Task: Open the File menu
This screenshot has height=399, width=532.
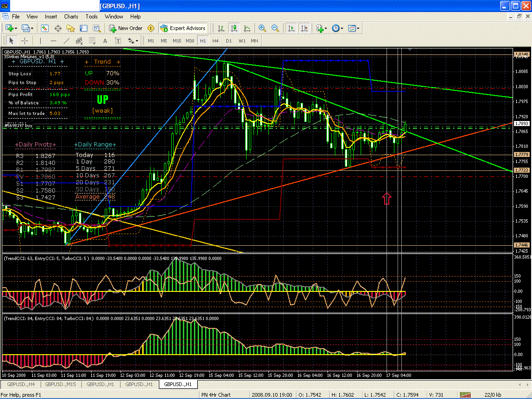Action: (x=16, y=16)
